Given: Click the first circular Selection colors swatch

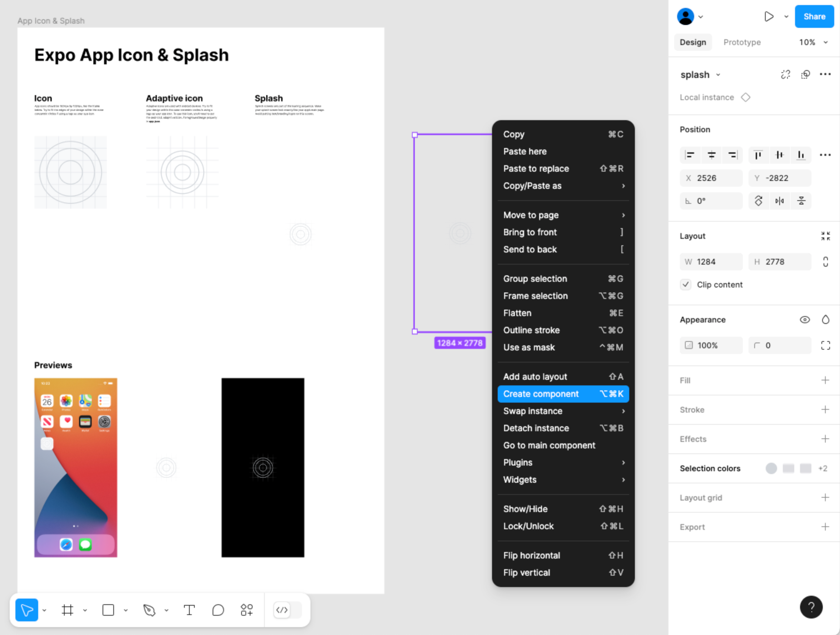Looking at the screenshot, I should [771, 468].
